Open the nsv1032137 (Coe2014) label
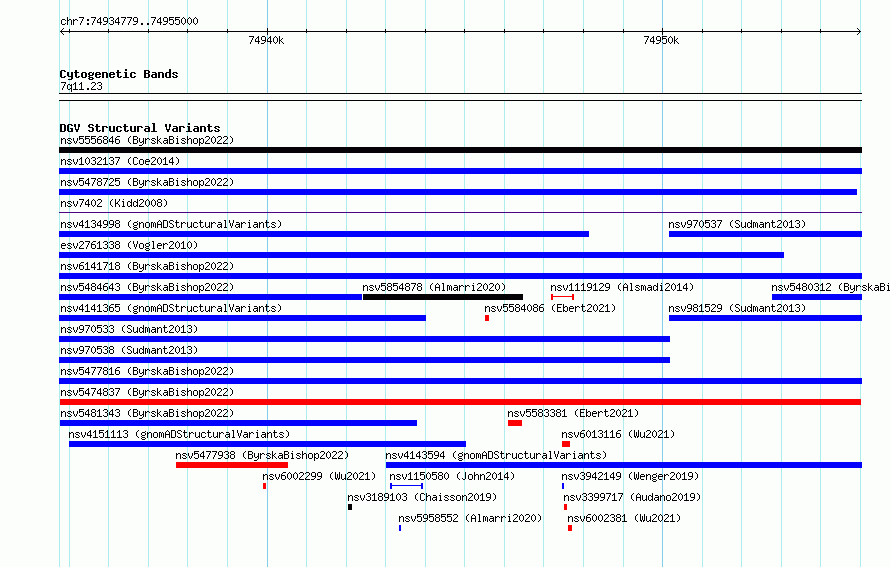The width and height of the screenshot is (890, 567). pyautogui.click(x=120, y=161)
